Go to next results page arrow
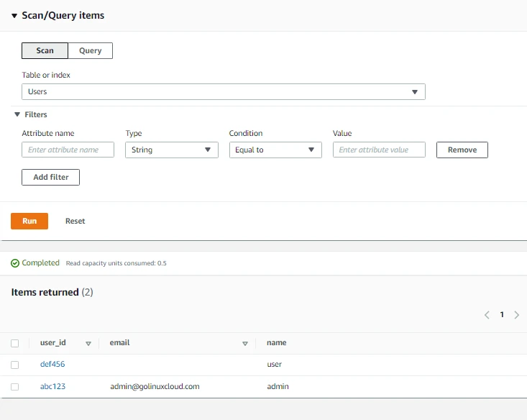Screen dimensions: 527x420 pos(517,315)
